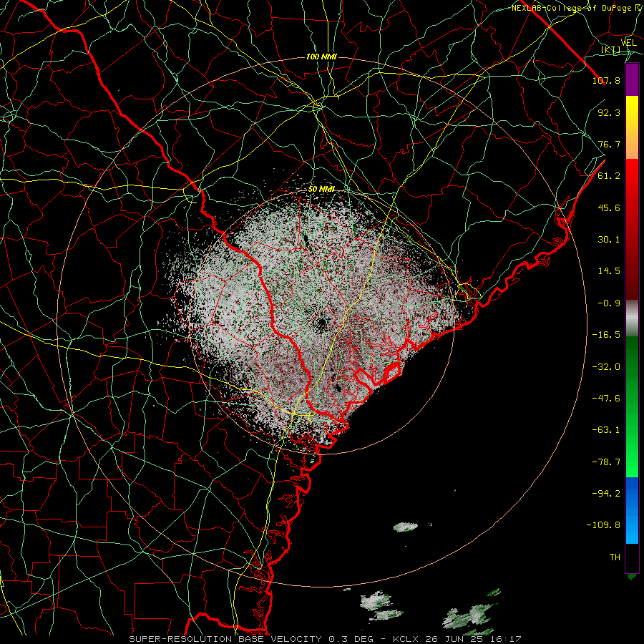Select the 61.2 velocity scale value

[x=609, y=176]
